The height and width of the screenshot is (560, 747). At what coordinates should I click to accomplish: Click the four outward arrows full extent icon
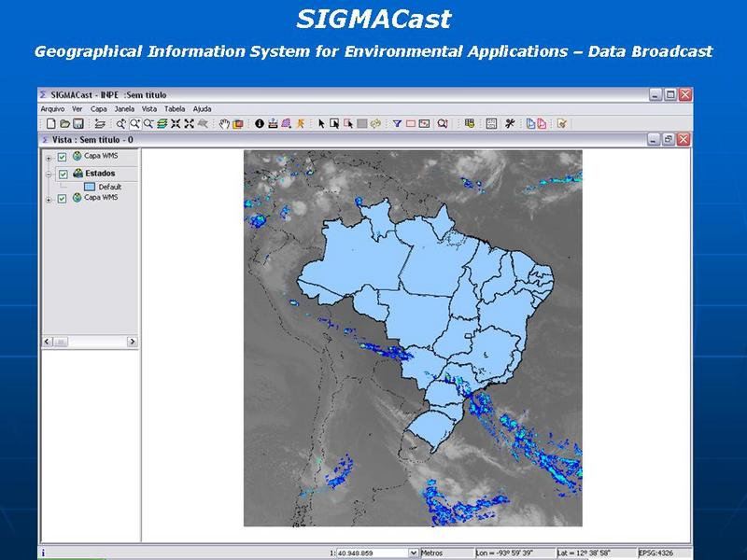pyautogui.click(x=190, y=124)
